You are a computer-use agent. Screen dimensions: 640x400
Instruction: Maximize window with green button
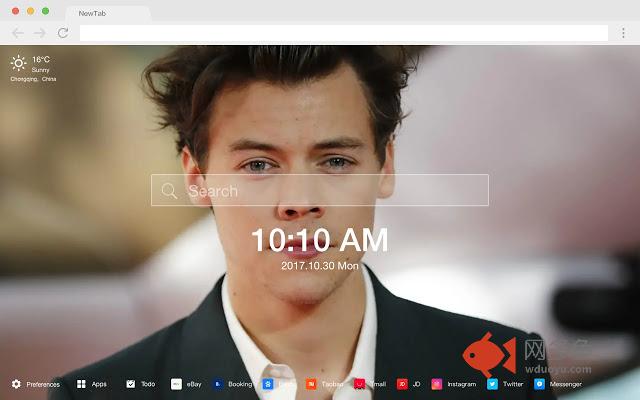(46, 11)
